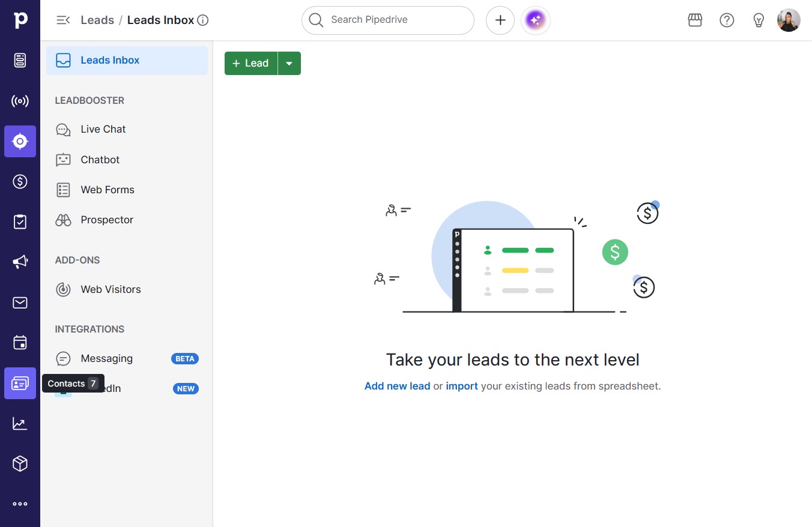The image size is (812, 527).
Task: Click the info icon beside Leads Inbox
Action: pyautogui.click(x=203, y=20)
